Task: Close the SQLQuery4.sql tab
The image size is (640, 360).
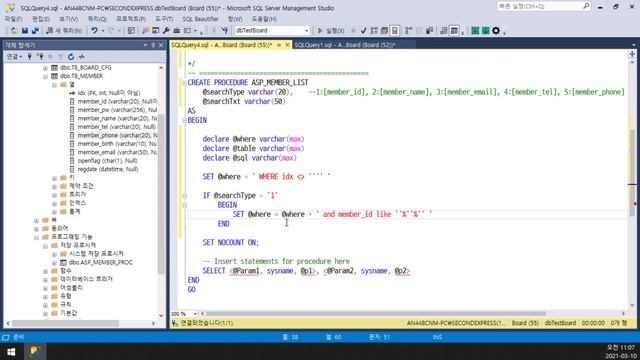Action: [287, 45]
